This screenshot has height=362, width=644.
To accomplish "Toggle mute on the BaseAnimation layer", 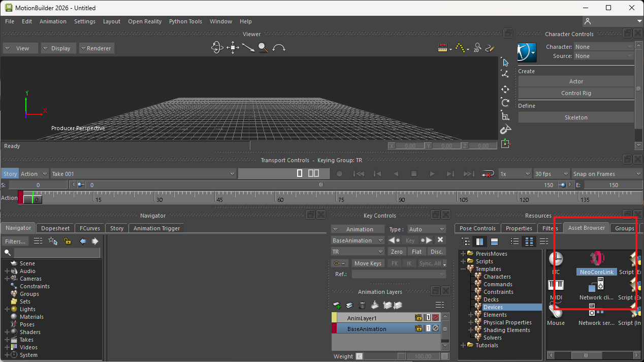I will tap(435, 328).
